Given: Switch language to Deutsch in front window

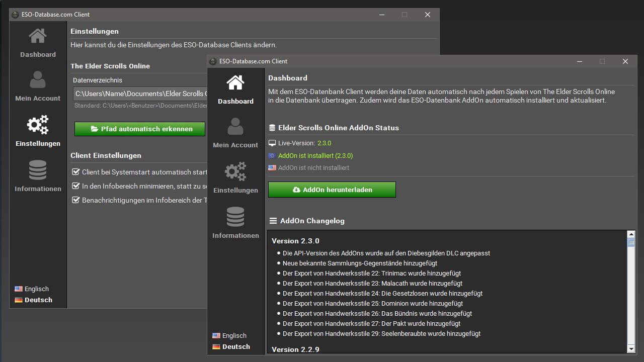Looking at the screenshot, I should point(236,347).
